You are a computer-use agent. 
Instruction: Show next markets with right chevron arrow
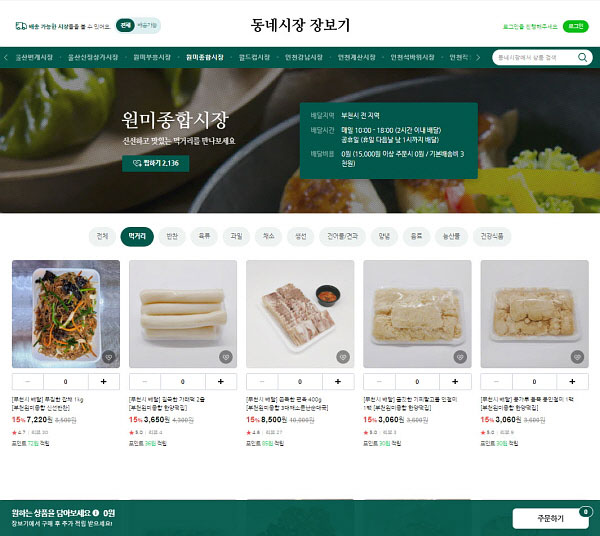click(478, 57)
